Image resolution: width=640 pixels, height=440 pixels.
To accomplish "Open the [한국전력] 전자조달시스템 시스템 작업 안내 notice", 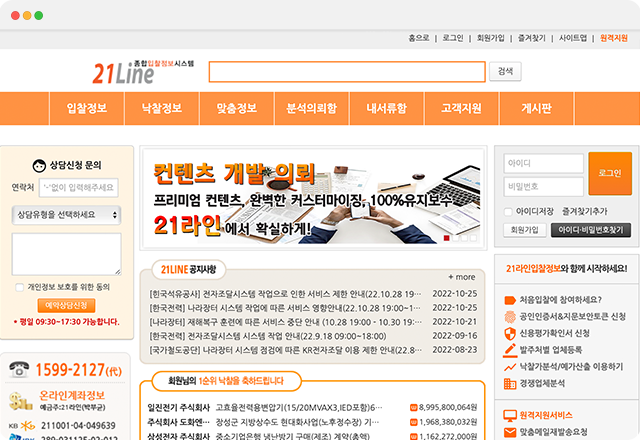I will 268,336.
